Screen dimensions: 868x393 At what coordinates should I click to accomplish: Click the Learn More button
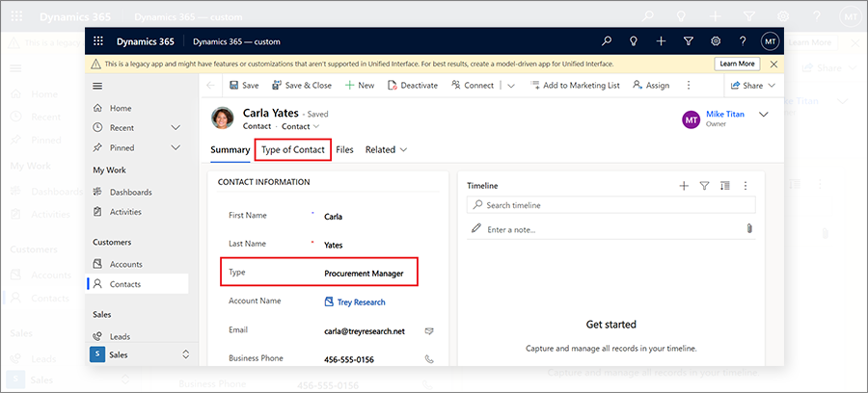[x=737, y=65]
